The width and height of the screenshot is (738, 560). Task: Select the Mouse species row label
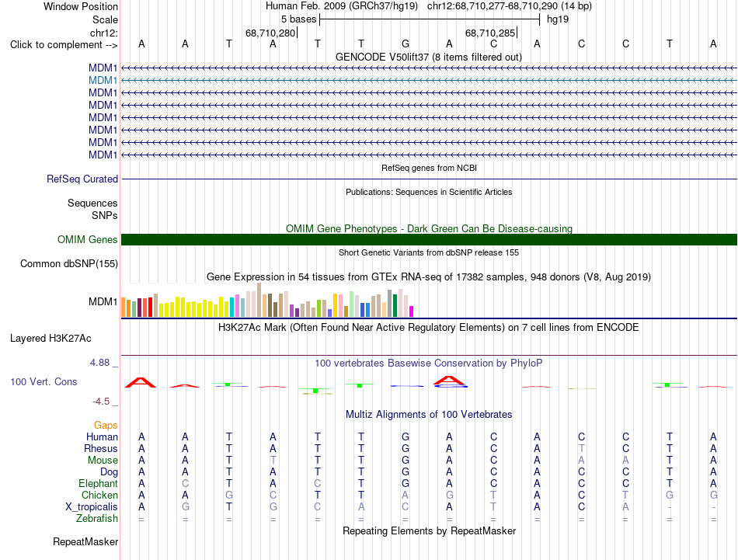click(x=103, y=461)
